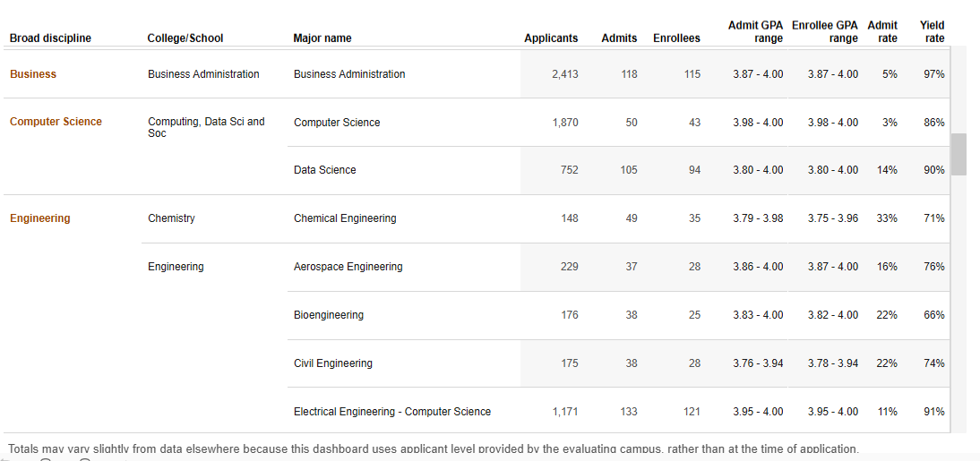Click the Aerospace Engineering major name
This screenshot has height=461, width=980.
[348, 267]
